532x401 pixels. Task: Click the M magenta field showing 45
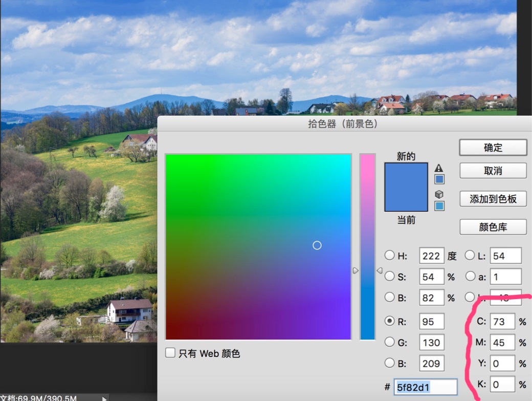click(502, 342)
